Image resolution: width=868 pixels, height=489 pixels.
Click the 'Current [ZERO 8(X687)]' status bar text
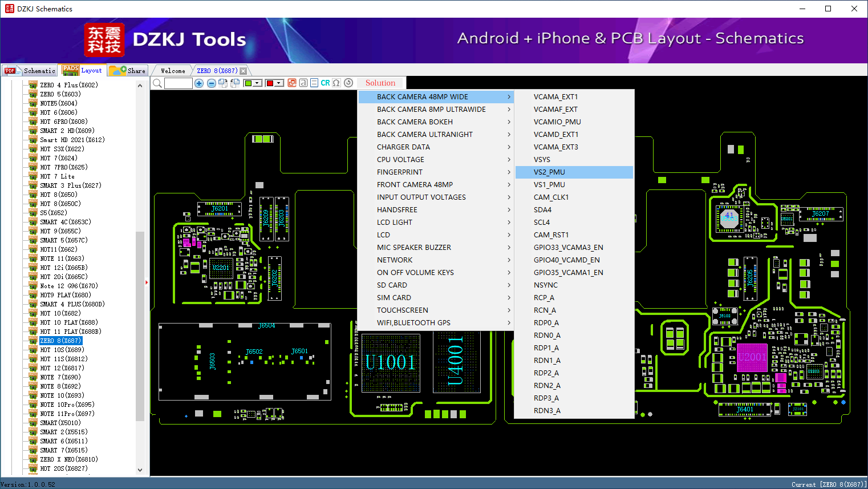(x=829, y=484)
